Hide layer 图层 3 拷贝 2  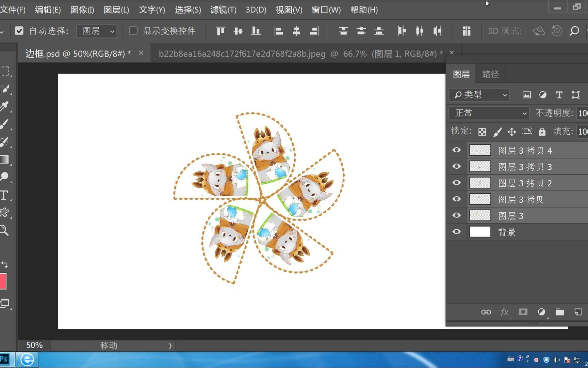click(x=457, y=183)
